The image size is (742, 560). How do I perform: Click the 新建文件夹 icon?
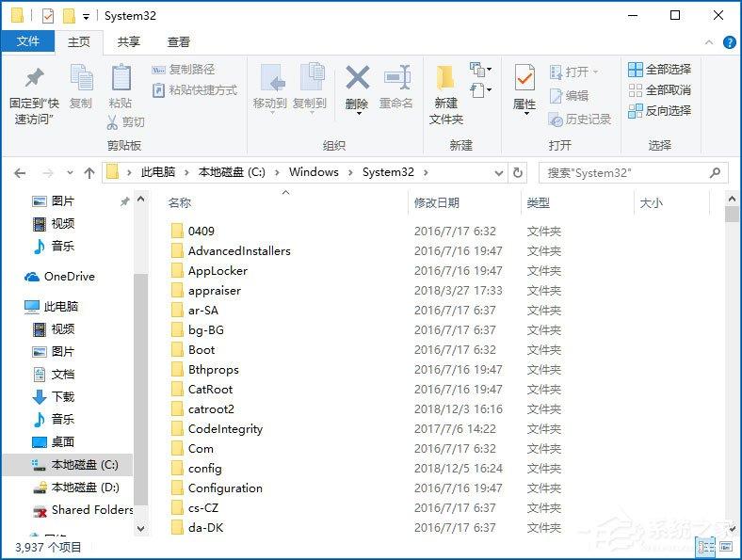click(x=444, y=77)
